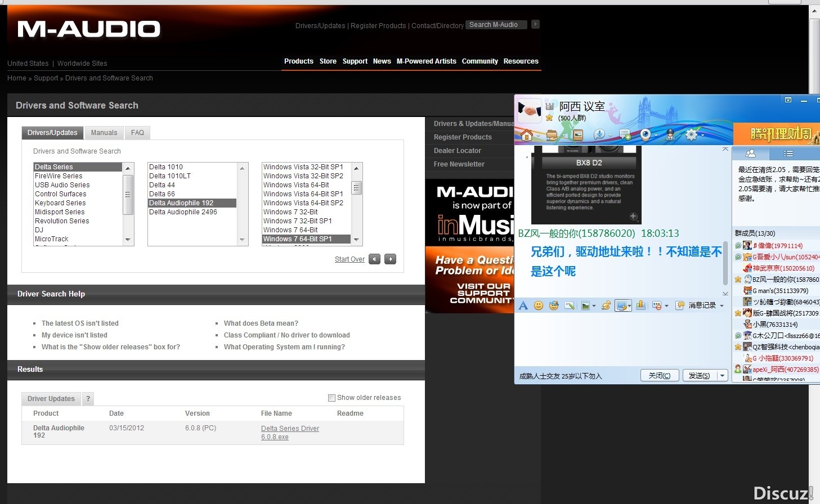Open dropdown arrow beside the home icon
Image resolution: width=820 pixels, height=504 pixels.
point(538,136)
